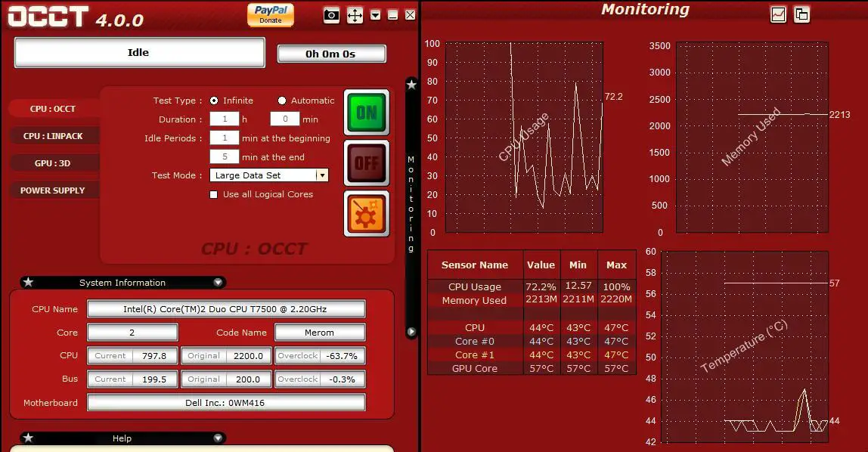The image size is (868, 452).
Task: Stop the test with the OFF button
Action: click(x=367, y=163)
